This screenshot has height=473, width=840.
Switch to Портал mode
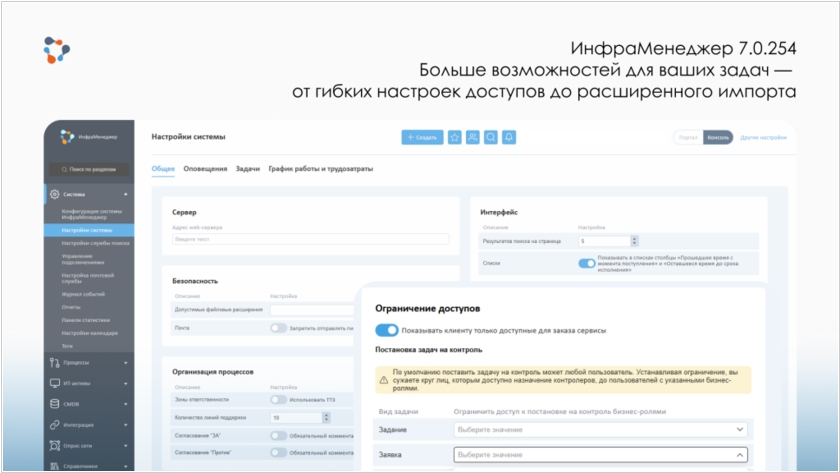pyautogui.click(x=688, y=138)
